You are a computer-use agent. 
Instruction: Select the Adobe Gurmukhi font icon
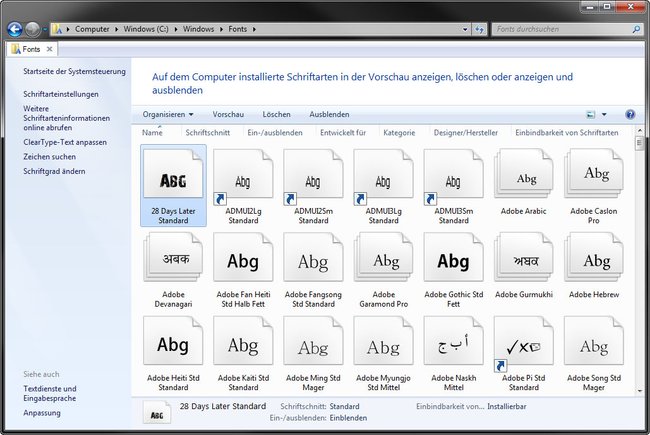point(524,258)
